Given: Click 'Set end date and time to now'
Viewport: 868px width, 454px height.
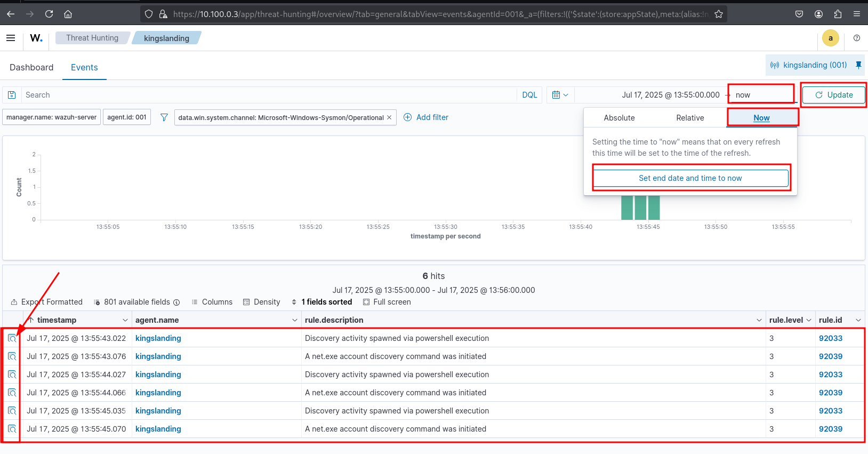Looking at the screenshot, I should tap(690, 178).
